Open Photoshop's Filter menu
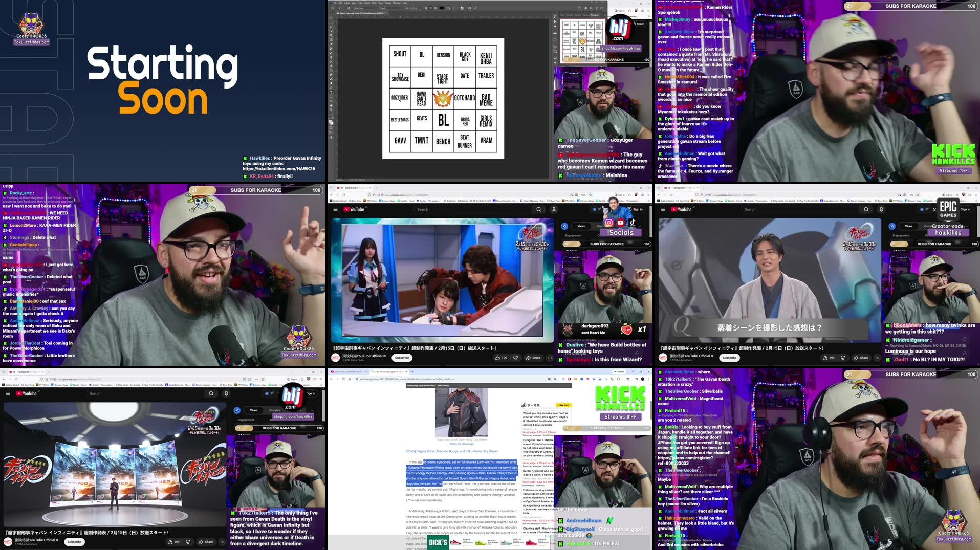980x550 pixels. click(x=375, y=3)
